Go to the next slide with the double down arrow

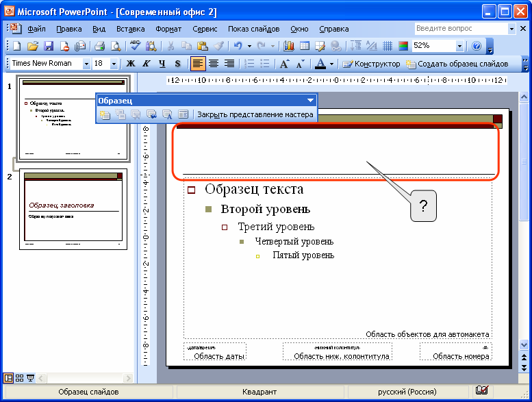[x=524, y=367]
